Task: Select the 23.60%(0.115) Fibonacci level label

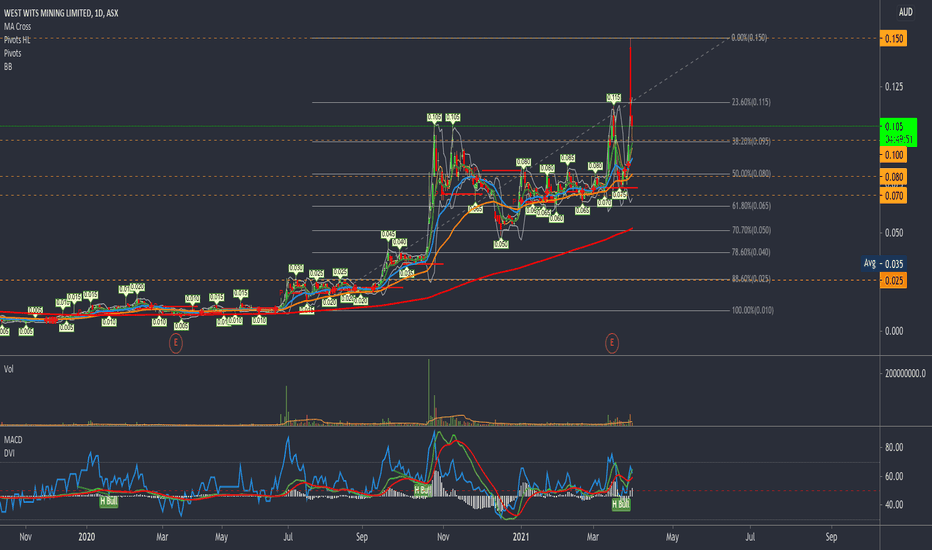Action: pyautogui.click(x=751, y=102)
